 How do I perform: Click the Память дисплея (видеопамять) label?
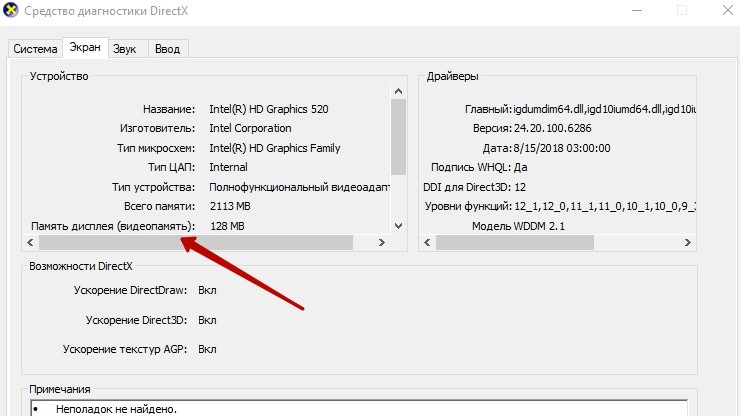point(113,226)
